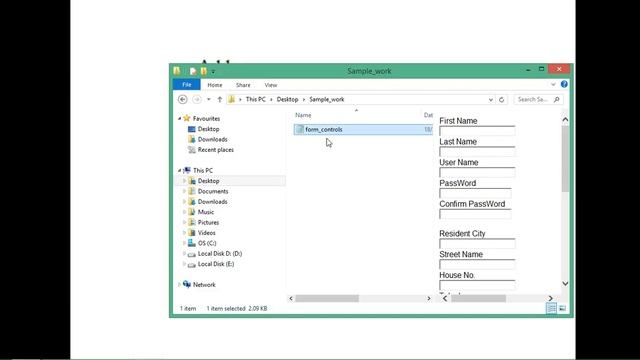Image resolution: width=640 pixels, height=360 pixels.
Task: Click the preview pane scroll up arrow
Action: tap(565, 120)
